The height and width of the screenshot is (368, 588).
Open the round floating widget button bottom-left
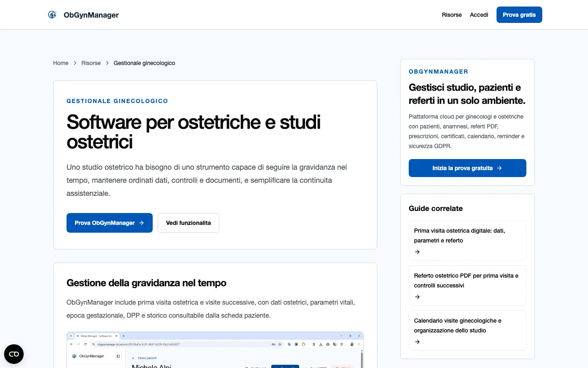[x=14, y=354]
